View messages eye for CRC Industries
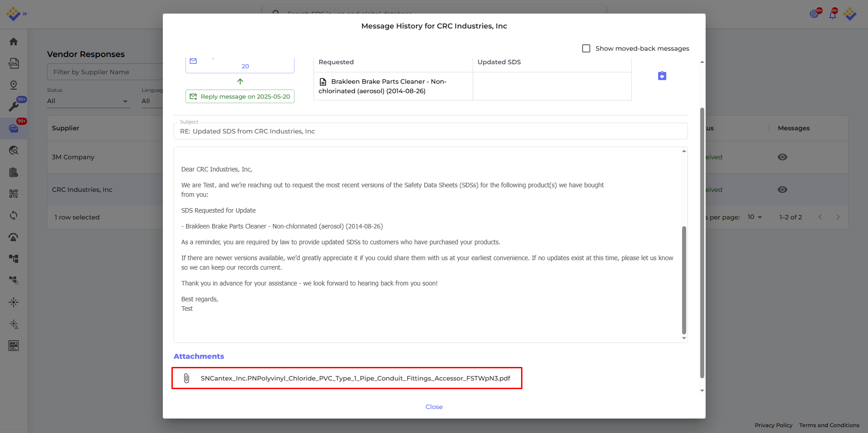Viewport: 868px width, 433px height. coord(783,190)
